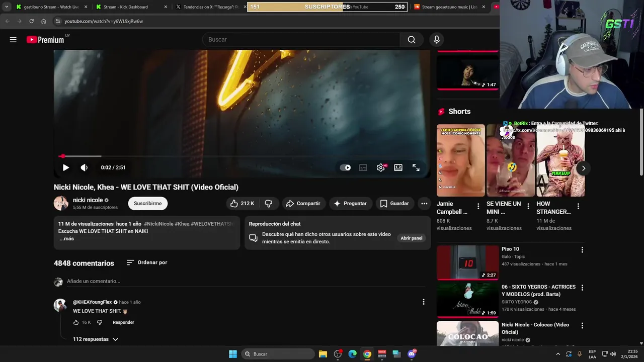Open options menu for KHEAYoungFlex comment
Image resolution: width=644 pixels, height=362 pixels.
(424, 302)
